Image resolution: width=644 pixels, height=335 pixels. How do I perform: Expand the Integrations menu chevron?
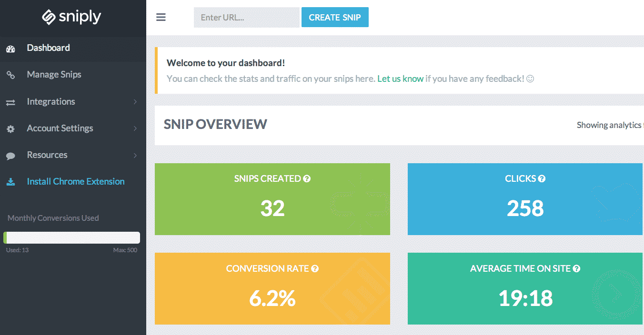coord(135,101)
